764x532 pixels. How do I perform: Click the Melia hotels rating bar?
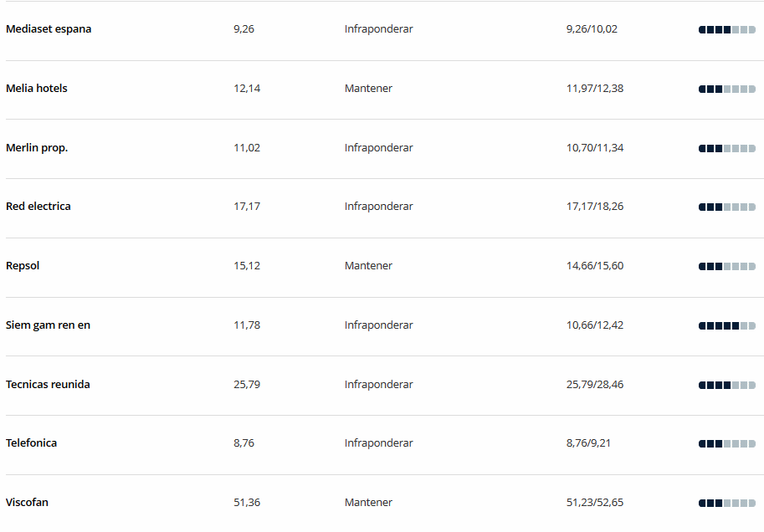coord(727,90)
